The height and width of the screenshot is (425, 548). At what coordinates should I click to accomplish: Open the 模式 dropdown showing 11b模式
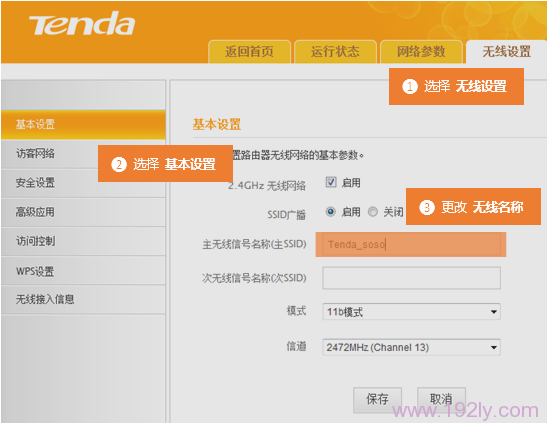coord(411,312)
